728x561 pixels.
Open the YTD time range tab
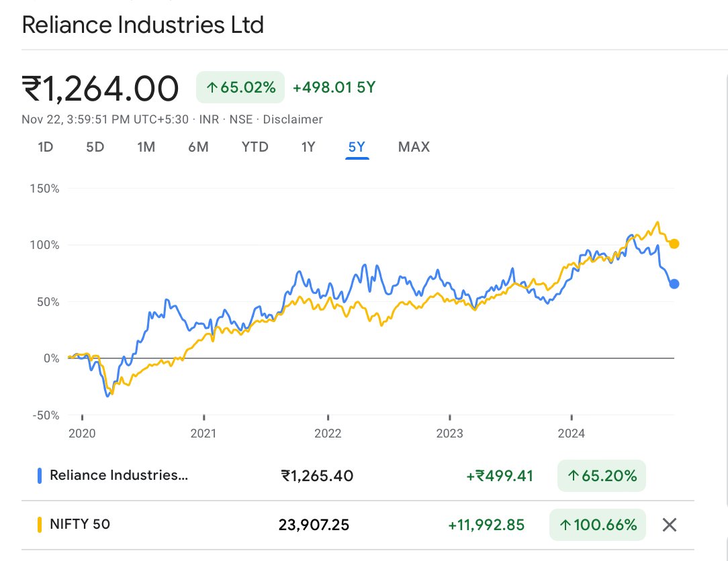click(255, 147)
